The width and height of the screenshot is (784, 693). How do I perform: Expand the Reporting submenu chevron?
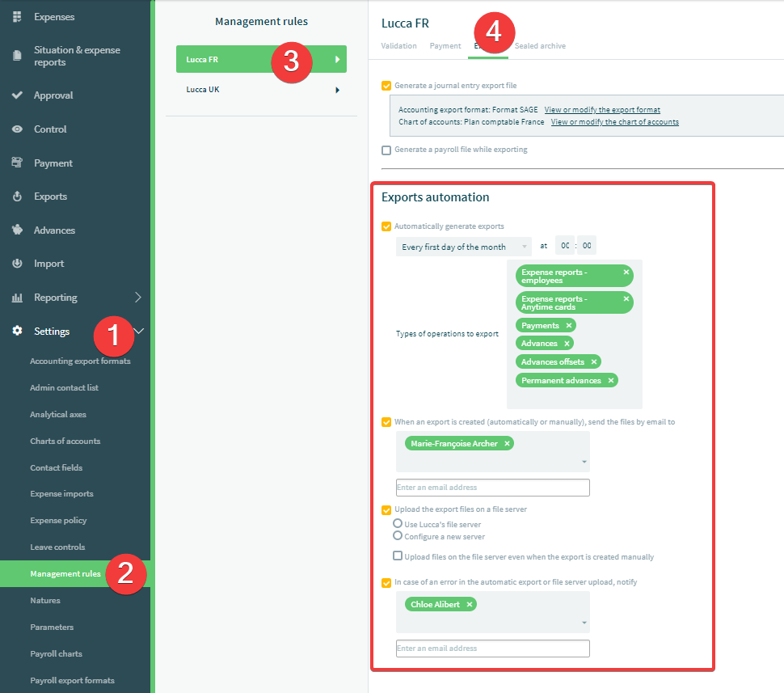[x=138, y=298]
